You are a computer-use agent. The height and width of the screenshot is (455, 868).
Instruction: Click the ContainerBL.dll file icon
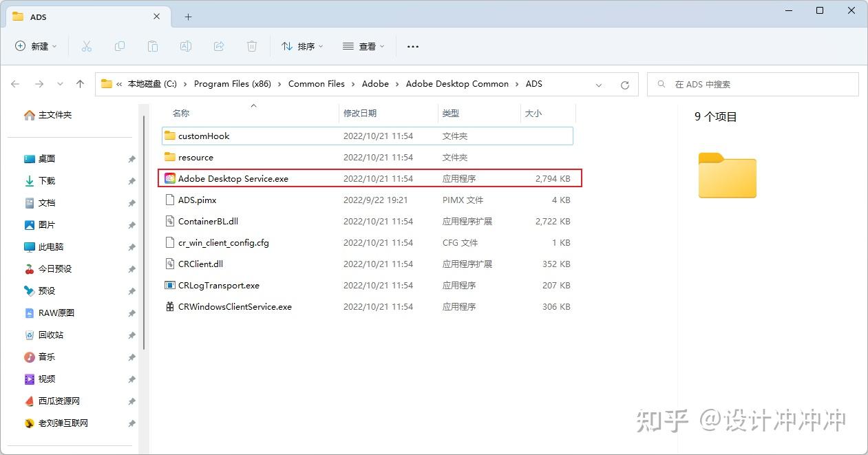click(170, 221)
